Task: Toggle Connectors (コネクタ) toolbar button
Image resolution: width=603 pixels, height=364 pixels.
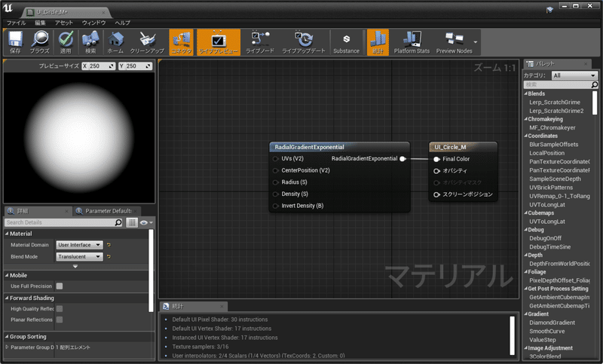Action: click(181, 42)
